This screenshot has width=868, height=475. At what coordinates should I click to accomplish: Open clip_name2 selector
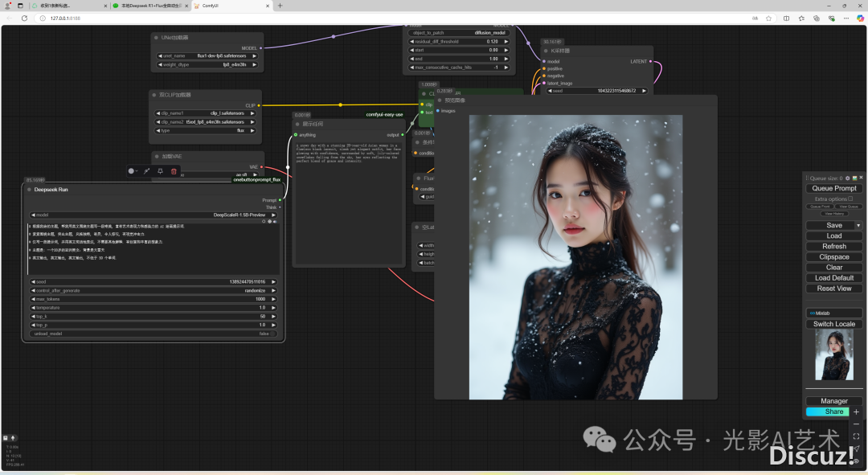click(205, 122)
